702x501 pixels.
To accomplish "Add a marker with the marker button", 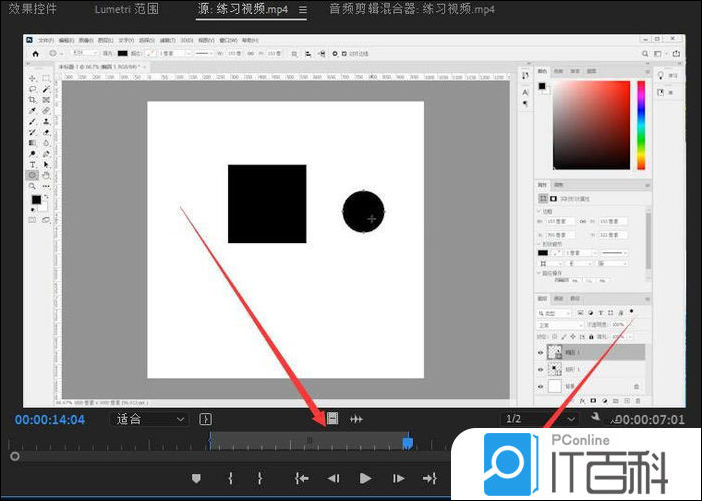I will 196,479.
